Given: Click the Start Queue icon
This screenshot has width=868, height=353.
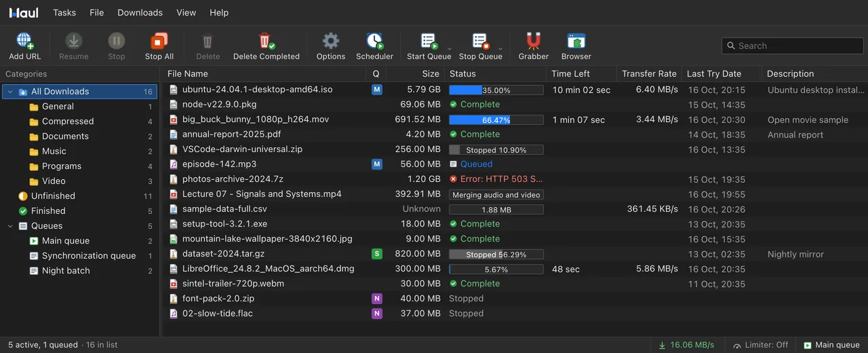Looking at the screenshot, I should pos(429,41).
